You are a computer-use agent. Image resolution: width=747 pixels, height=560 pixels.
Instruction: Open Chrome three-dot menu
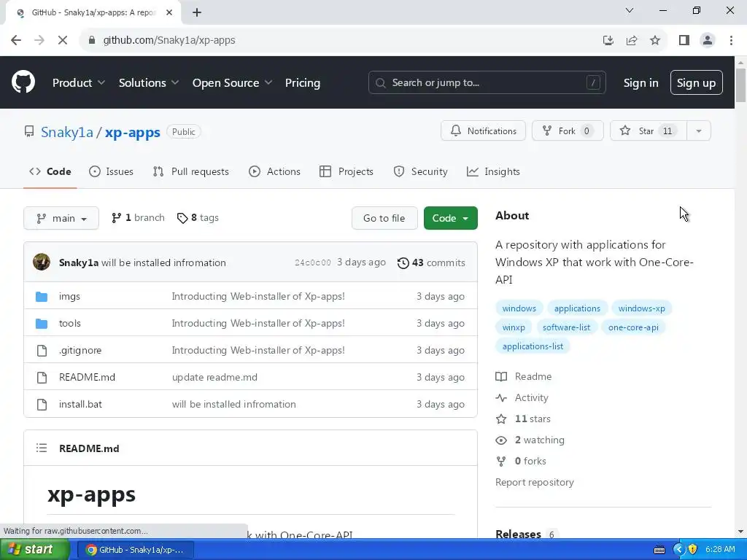[x=731, y=41]
